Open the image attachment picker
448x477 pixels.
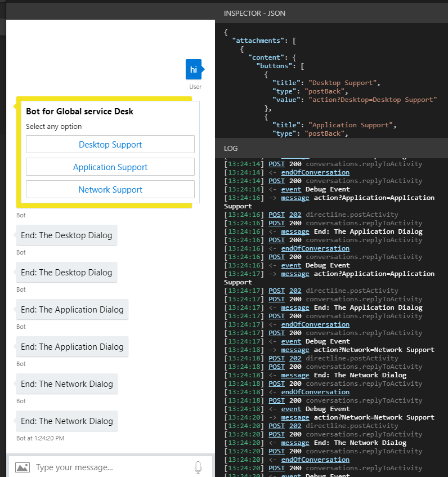tap(23, 467)
